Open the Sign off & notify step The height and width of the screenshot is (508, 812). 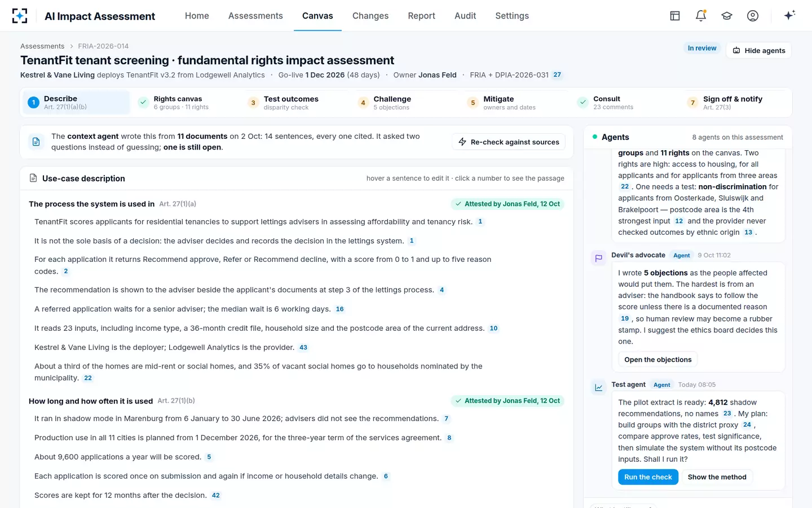click(736, 103)
